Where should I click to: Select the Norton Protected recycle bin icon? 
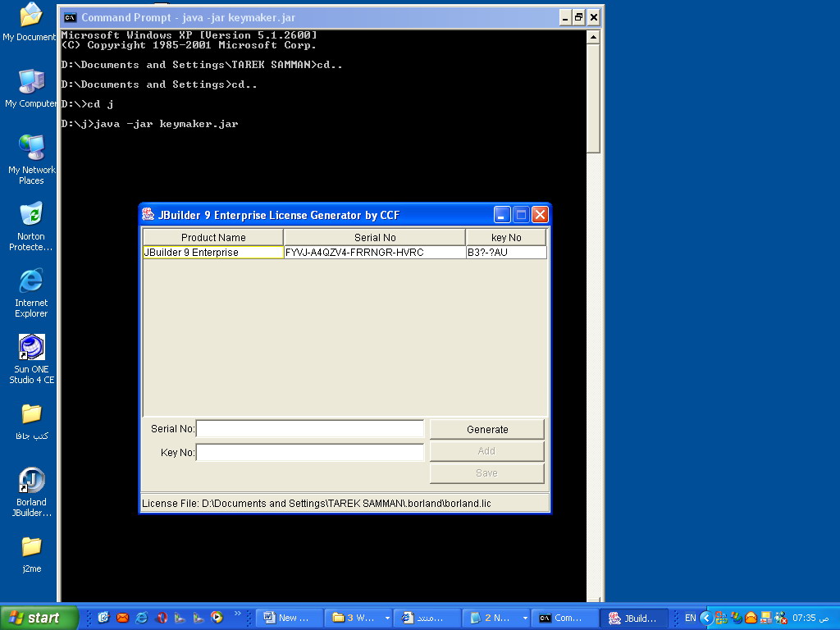pos(31,226)
